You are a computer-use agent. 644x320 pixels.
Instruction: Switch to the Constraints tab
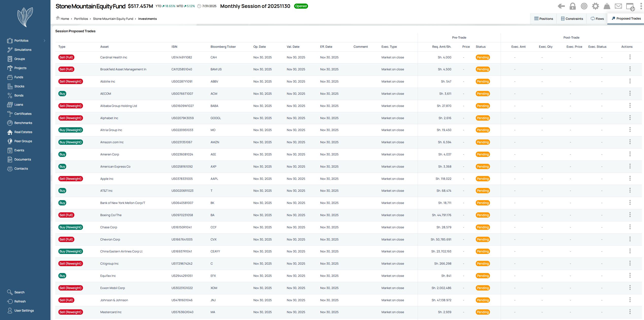click(x=572, y=19)
